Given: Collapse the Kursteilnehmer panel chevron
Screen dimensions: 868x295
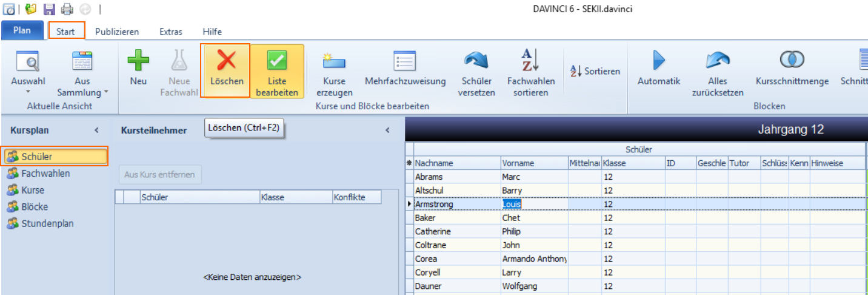Looking at the screenshot, I should (387, 130).
